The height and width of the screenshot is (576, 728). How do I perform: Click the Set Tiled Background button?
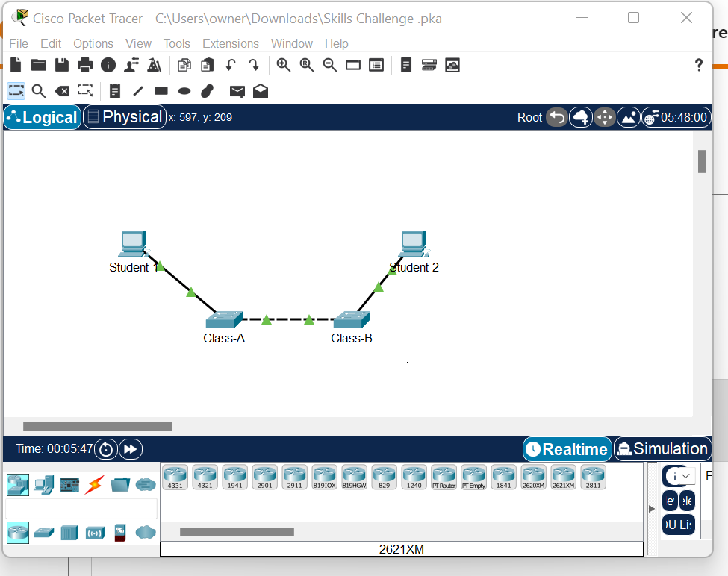(629, 117)
